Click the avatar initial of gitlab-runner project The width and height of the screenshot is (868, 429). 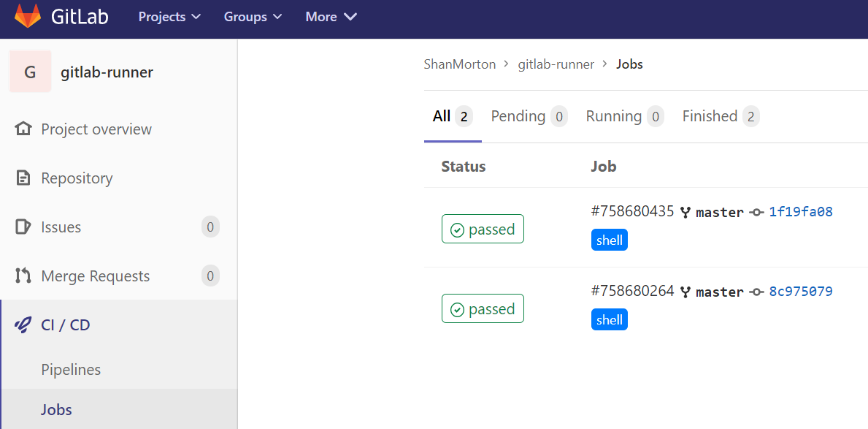(x=31, y=72)
